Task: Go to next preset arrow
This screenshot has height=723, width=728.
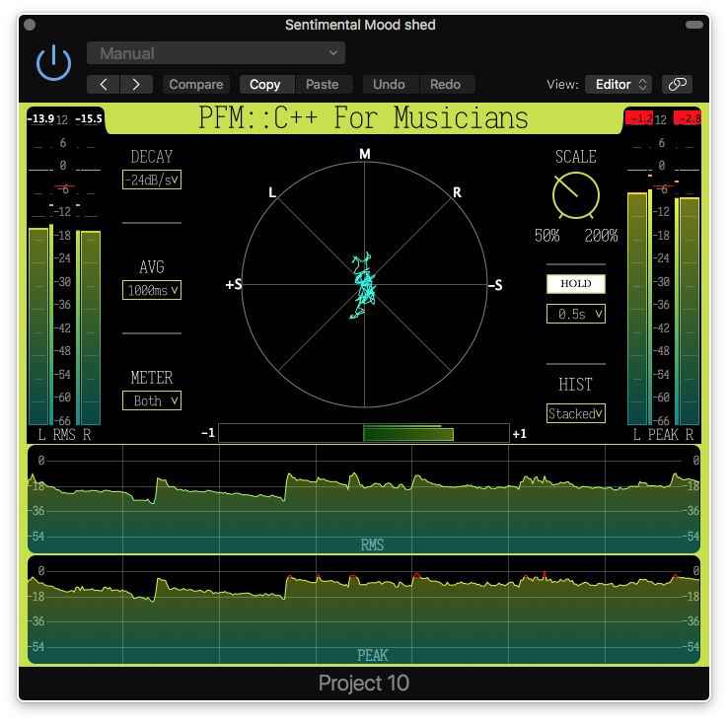Action: pyautogui.click(x=136, y=84)
